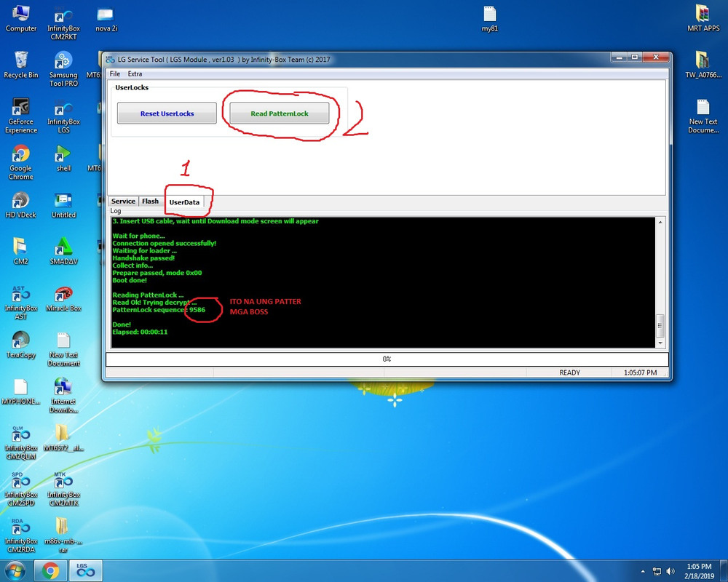Viewport: 728px width, 582px height.
Task: Launch Samsung Tool PRO shortcut
Action: click(63, 70)
